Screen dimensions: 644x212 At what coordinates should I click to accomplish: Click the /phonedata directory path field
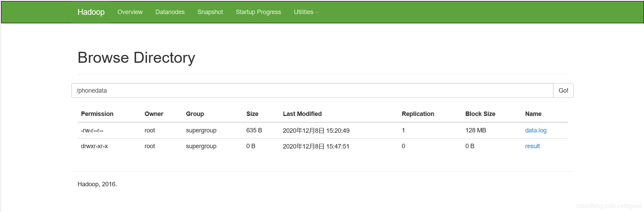pyautogui.click(x=312, y=91)
